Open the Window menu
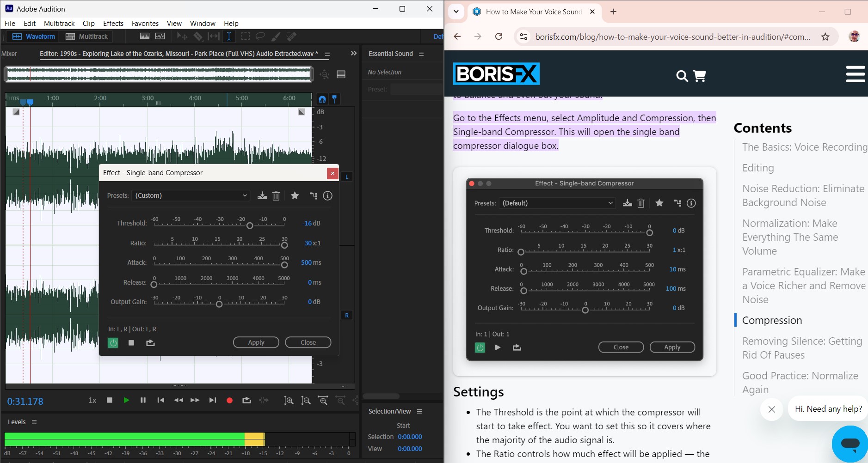868x463 pixels. (203, 23)
